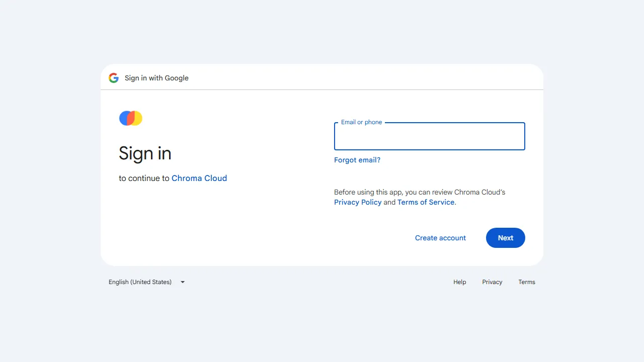Click Create account
Viewport: 644px width, 362px height.
440,238
